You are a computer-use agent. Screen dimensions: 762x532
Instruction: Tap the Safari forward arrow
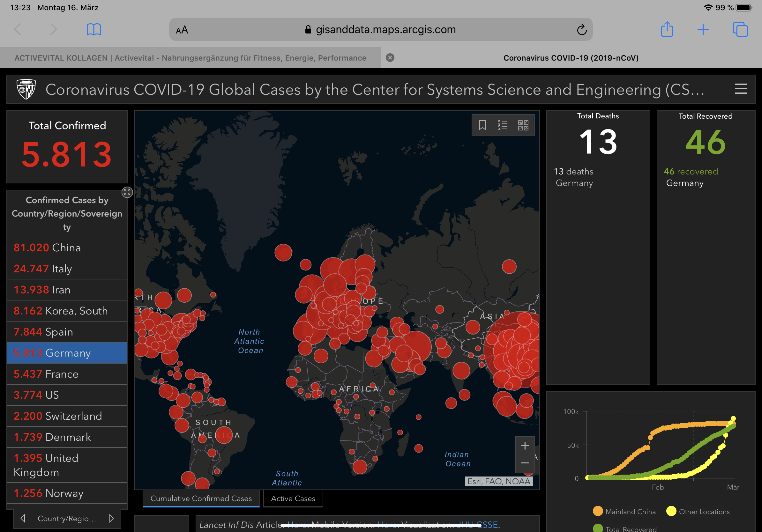click(x=53, y=30)
